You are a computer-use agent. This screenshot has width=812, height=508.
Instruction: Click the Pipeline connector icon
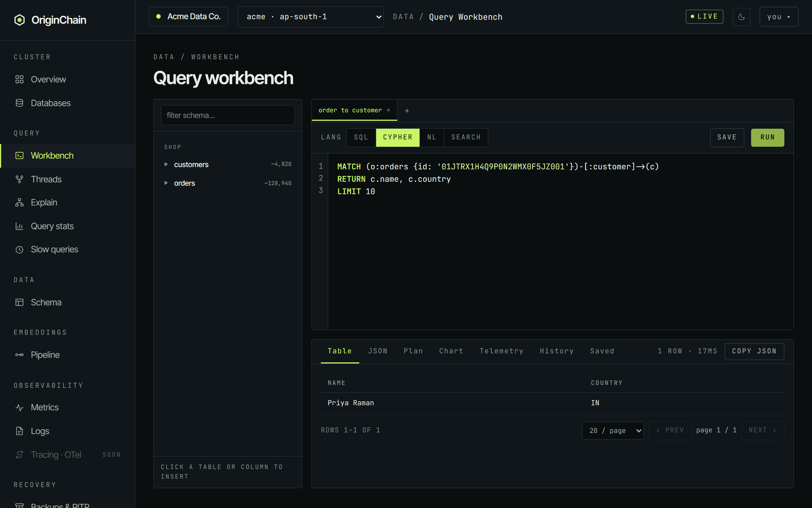[x=20, y=355]
